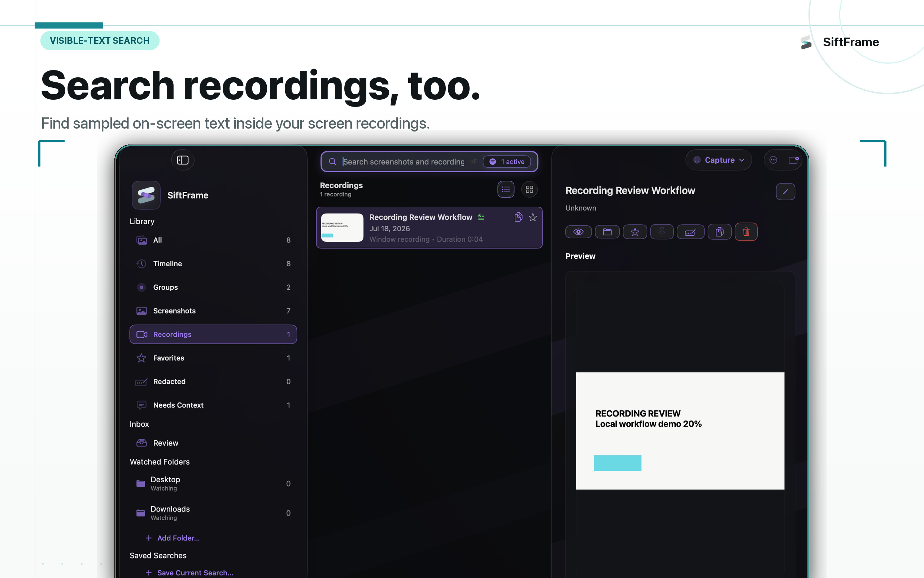Click the green text-indexed badge on recording row

coord(481,217)
